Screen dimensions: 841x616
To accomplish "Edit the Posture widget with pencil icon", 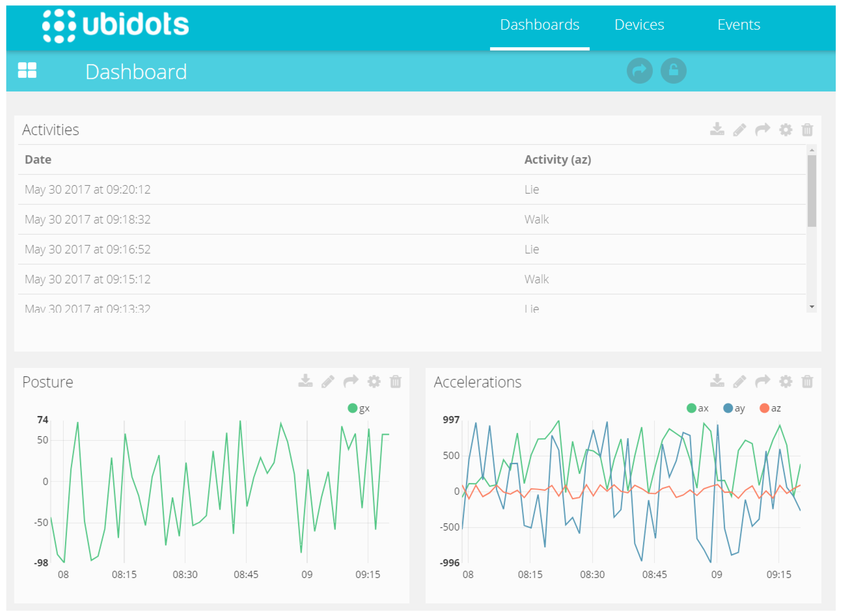I will [327, 381].
